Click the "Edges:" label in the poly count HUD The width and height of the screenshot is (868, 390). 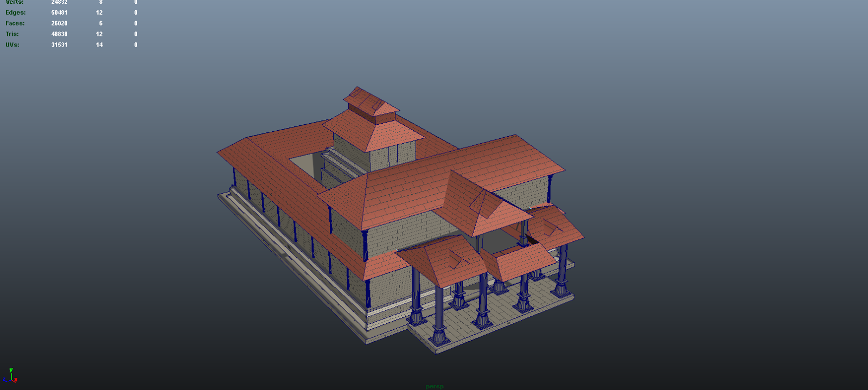point(15,12)
